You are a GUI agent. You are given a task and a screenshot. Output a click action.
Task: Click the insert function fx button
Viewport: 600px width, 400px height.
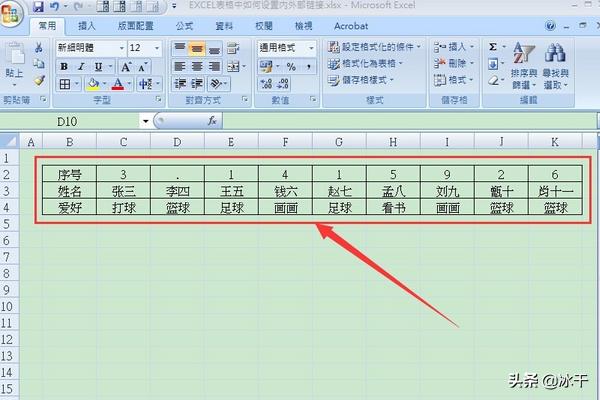(x=212, y=121)
